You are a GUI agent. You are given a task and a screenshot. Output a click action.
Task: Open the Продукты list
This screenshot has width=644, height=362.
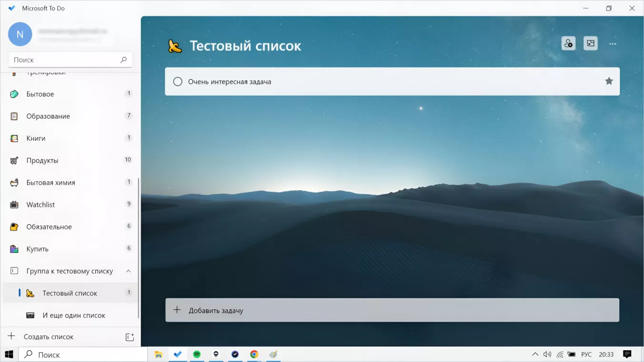click(42, 160)
